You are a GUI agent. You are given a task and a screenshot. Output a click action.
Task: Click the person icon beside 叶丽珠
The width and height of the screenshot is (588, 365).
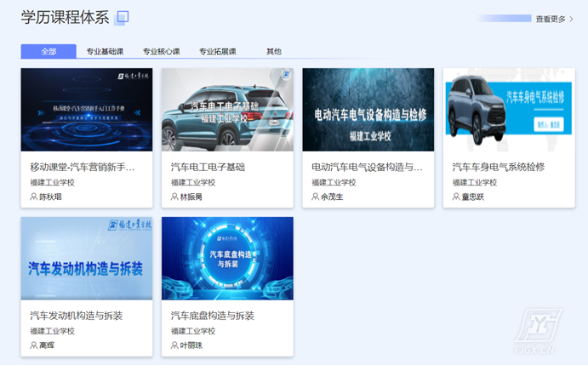tap(174, 345)
